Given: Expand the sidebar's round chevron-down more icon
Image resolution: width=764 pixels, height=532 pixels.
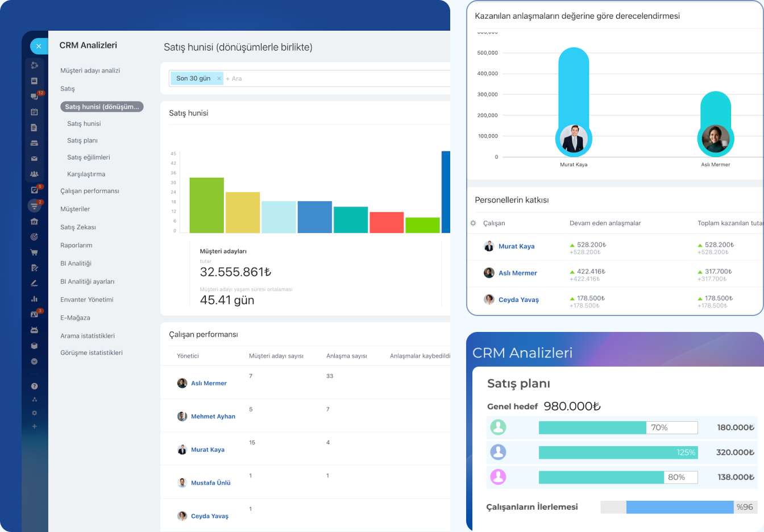Looking at the screenshot, I should click(x=34, y=361).
